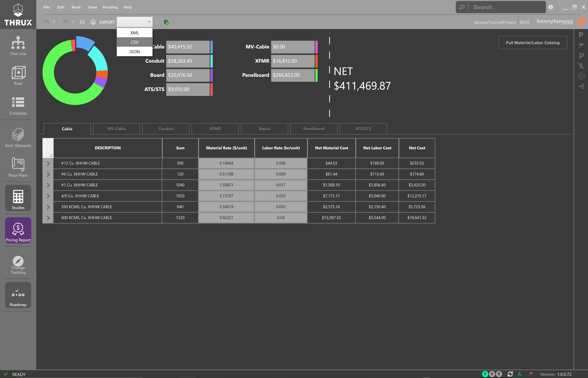Expand the #1 Cu. XHHW CABLE row
588x378 pixels.
[48, 185]
